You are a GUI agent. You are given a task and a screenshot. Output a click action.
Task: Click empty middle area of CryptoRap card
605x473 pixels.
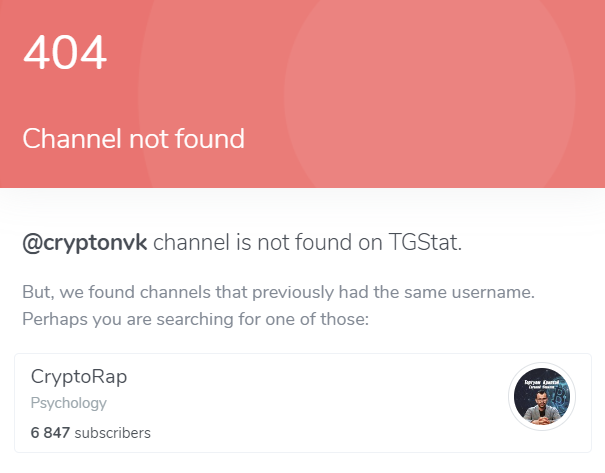309,403
